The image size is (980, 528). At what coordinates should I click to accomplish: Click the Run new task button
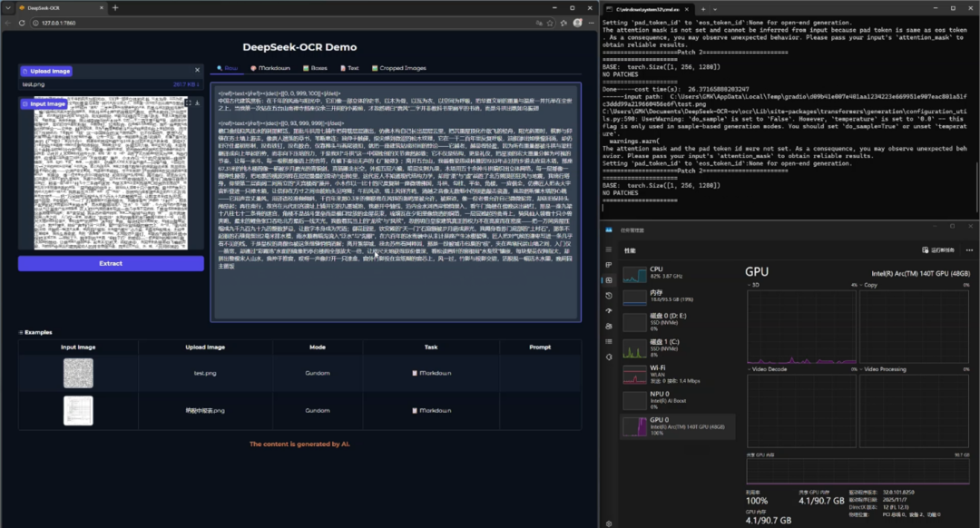[938, 250]
